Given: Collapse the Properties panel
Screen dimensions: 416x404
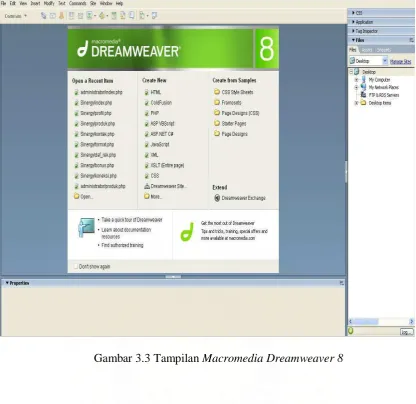Looking at the screenshot, I should 7,283.
